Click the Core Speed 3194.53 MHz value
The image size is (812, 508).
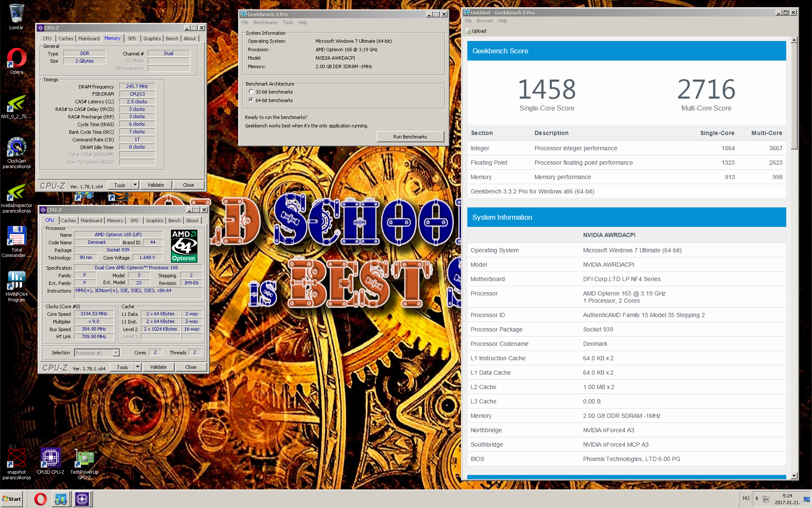click(94, 314)
